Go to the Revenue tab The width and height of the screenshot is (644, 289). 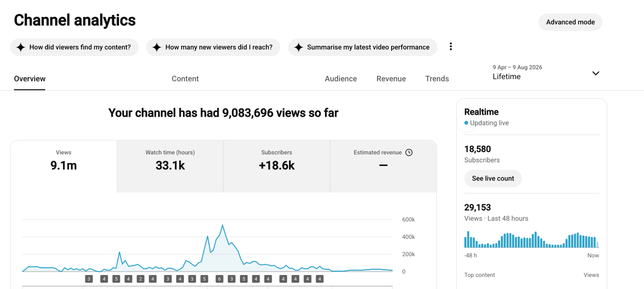391,79
